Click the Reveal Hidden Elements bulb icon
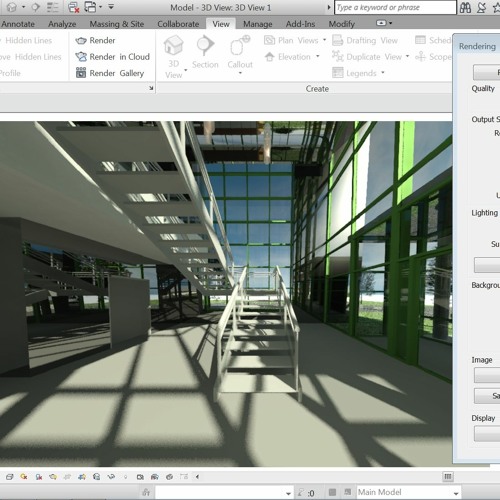The image size is (500, 500). point(126,477)
